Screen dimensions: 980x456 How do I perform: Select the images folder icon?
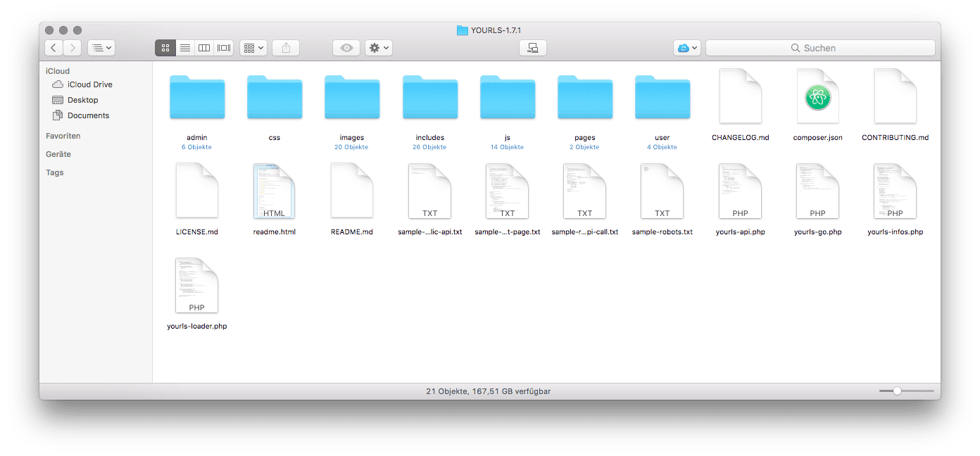click(352, 97)
